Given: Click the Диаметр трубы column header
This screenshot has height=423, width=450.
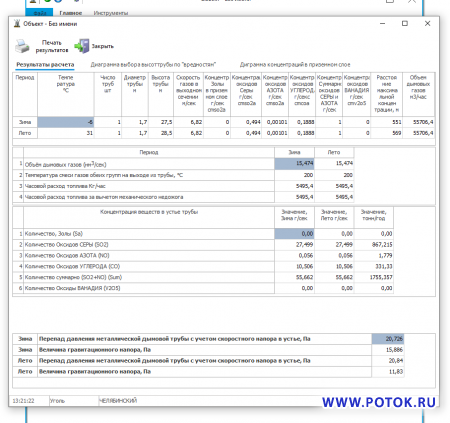Looking at the screenshot, I should click(x=135, y=94).
